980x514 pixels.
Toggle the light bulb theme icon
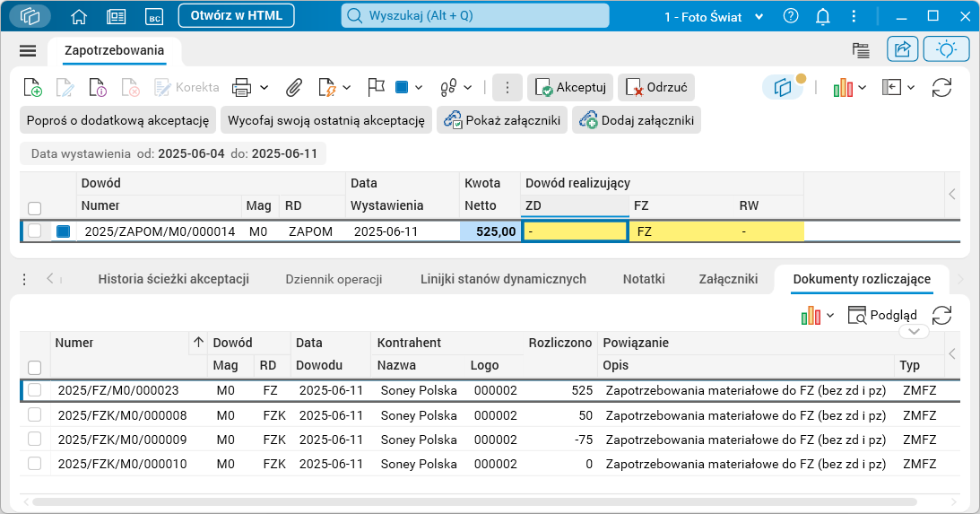point(946,49)
